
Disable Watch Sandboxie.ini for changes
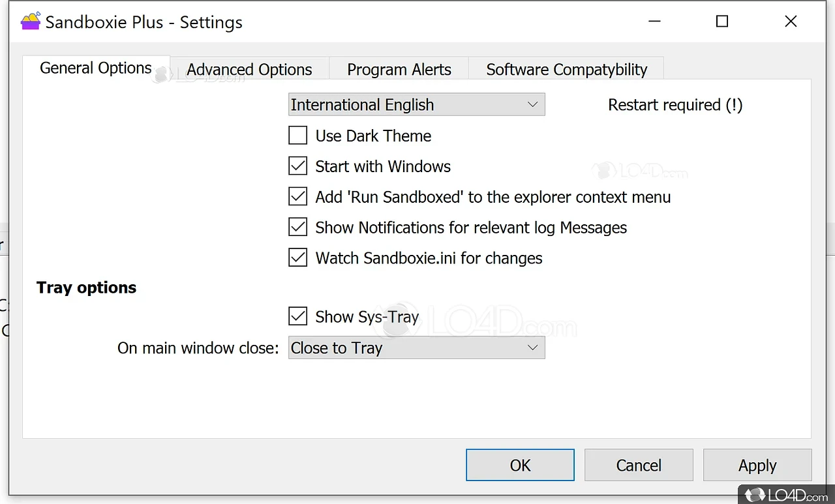pos(297,257)
